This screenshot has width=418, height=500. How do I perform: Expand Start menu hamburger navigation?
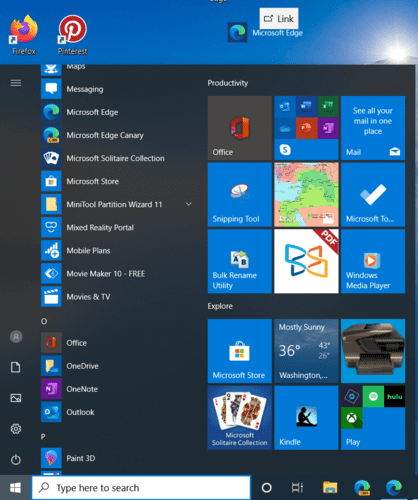(16, 83)
